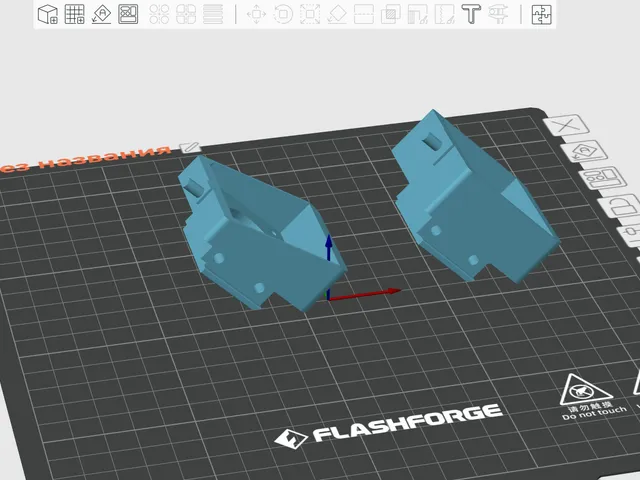This screenshot has height=480, width=640.
Task: Select Lay on face tool
Action: click(x=337, y=14)
